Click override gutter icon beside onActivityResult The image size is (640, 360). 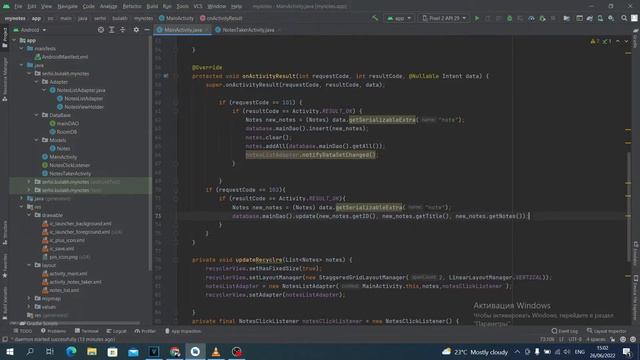click(166, 76)
